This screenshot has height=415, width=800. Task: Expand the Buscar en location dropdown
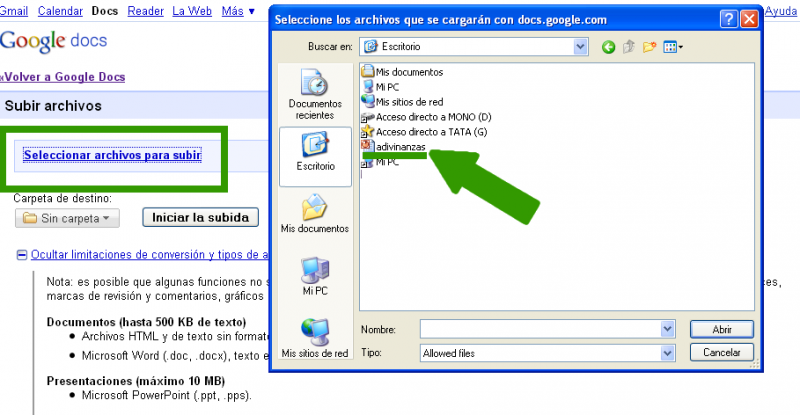click(580, 46)
